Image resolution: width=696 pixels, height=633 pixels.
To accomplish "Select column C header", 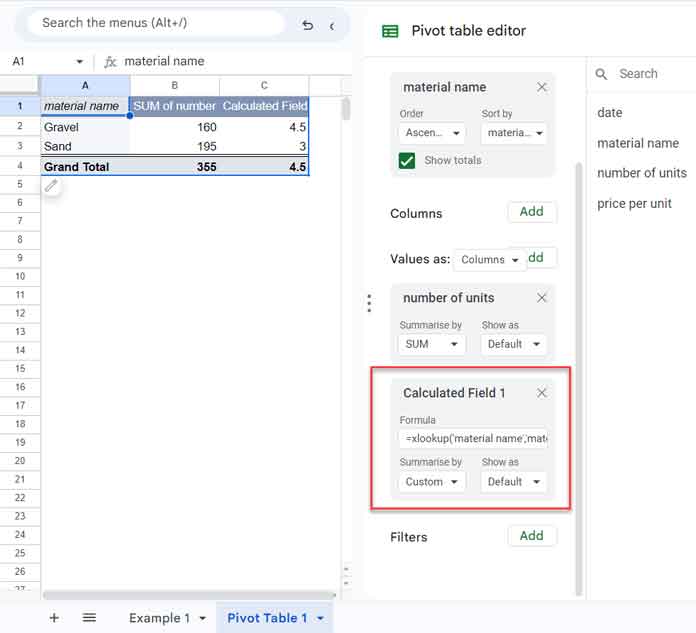I will pyautogui.click(x=264, y=85).
